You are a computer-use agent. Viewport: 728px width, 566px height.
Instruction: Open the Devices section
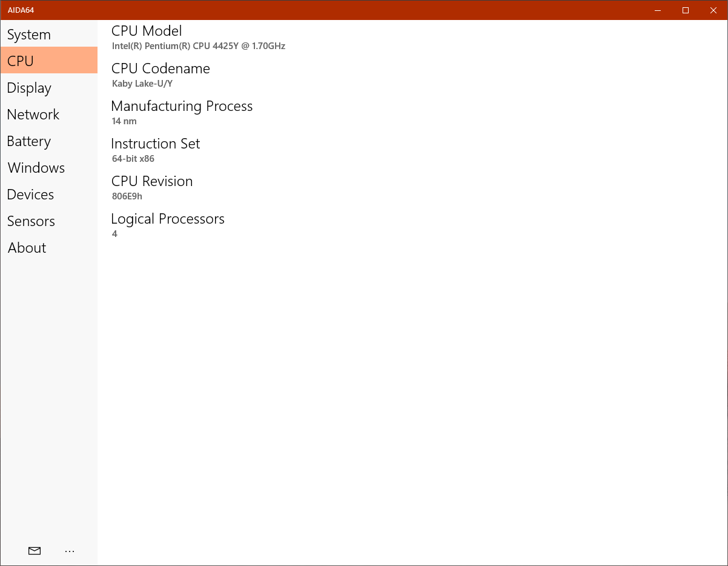pyautogui.click(x=49, y=194)
